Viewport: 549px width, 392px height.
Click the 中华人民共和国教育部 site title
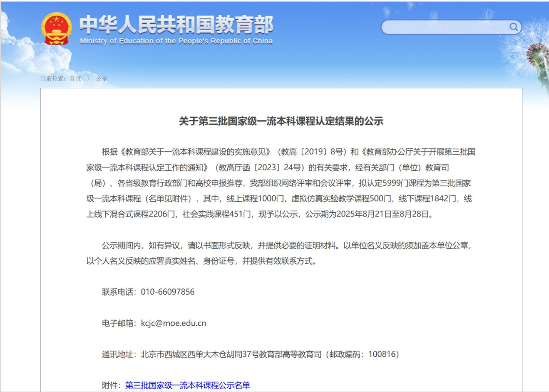[176, 25]
